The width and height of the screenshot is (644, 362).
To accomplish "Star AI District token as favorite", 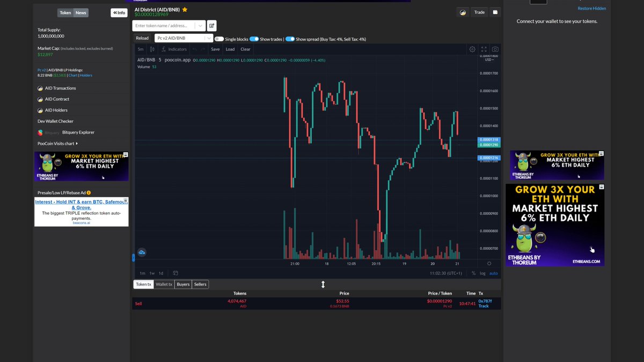I will pyautogui.click(x=185, y=10).
